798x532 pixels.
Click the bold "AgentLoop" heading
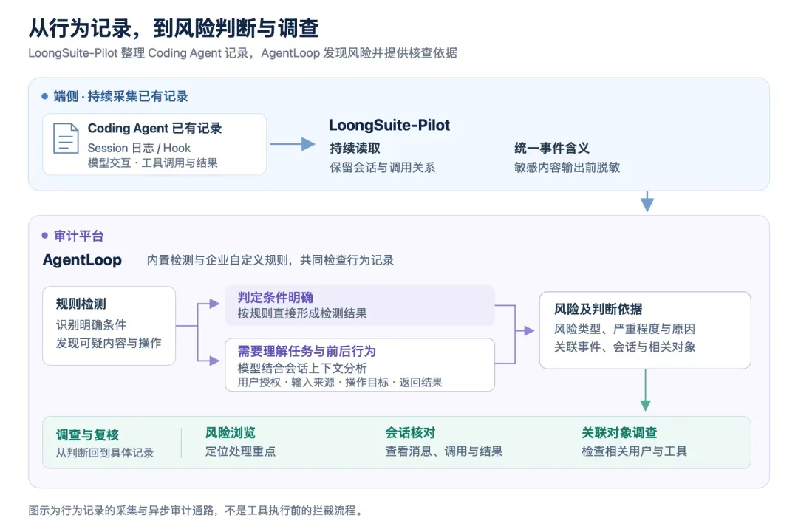82,260
